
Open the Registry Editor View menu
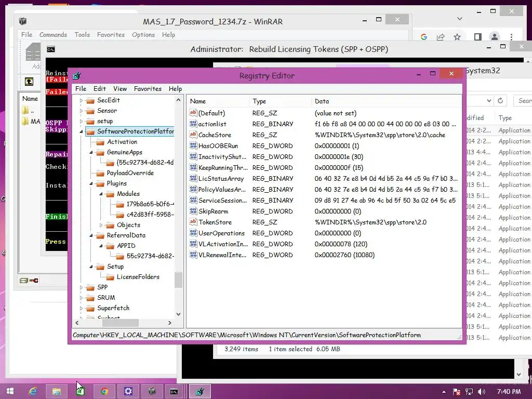pos(120,88)
